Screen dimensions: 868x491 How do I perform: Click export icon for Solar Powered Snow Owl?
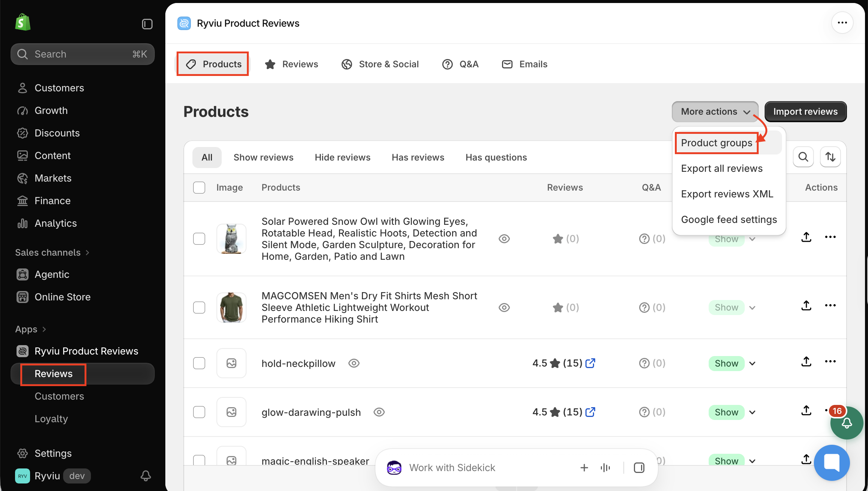(806, 237)
